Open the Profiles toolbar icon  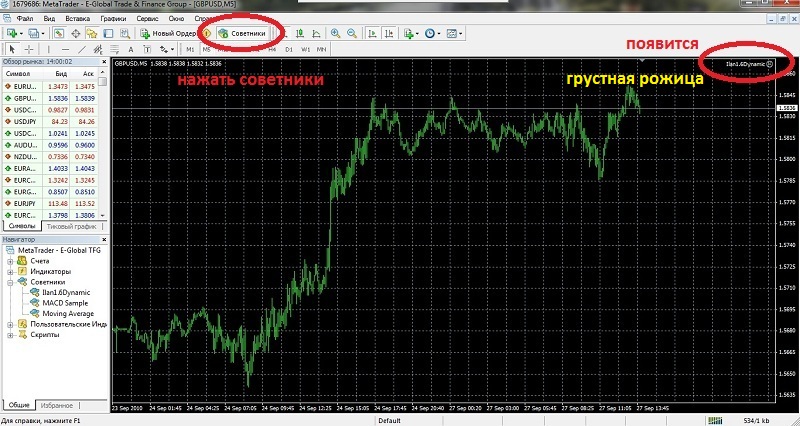coord(34,33)
